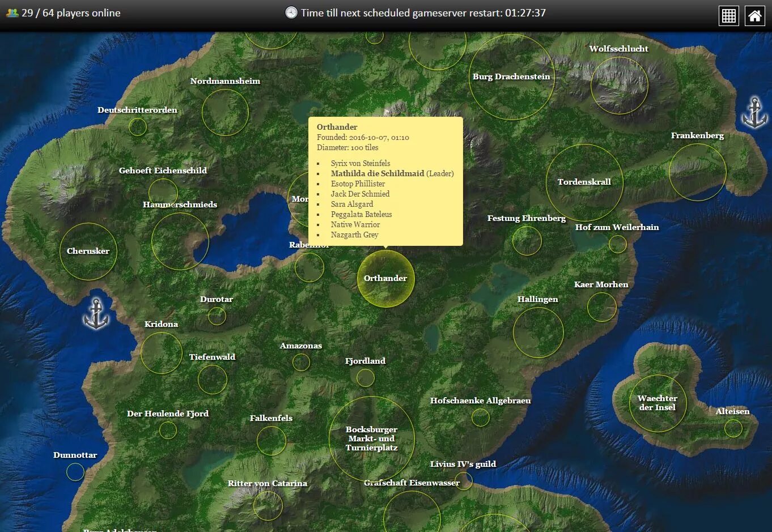The height and width of the screenshot is (532, 772).
Task: Select the Kridona guild label
Action: 161,324
